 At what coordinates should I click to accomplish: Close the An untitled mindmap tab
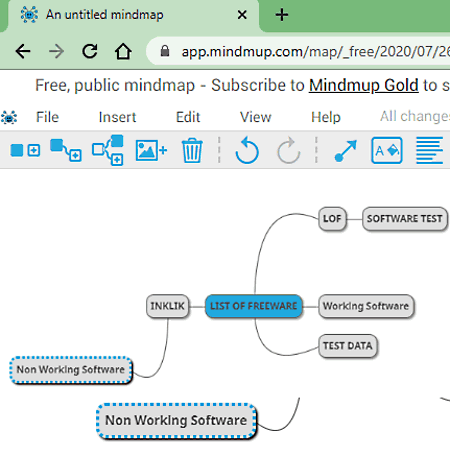[x=242, y=15]
